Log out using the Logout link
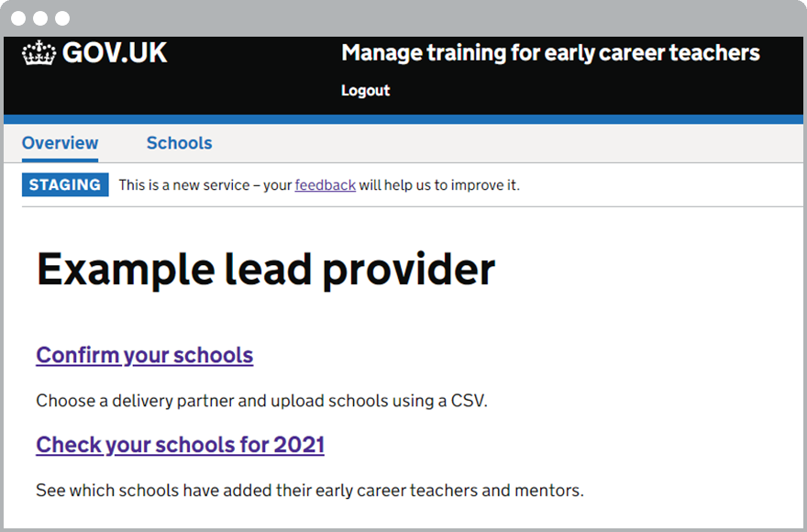The image size is (807, 532). tap(365, 91)
